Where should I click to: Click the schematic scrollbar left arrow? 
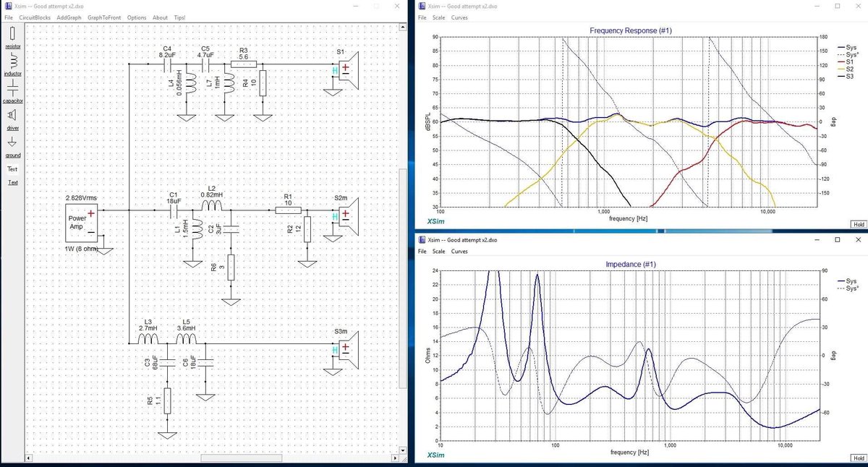(x=30, y=458)
